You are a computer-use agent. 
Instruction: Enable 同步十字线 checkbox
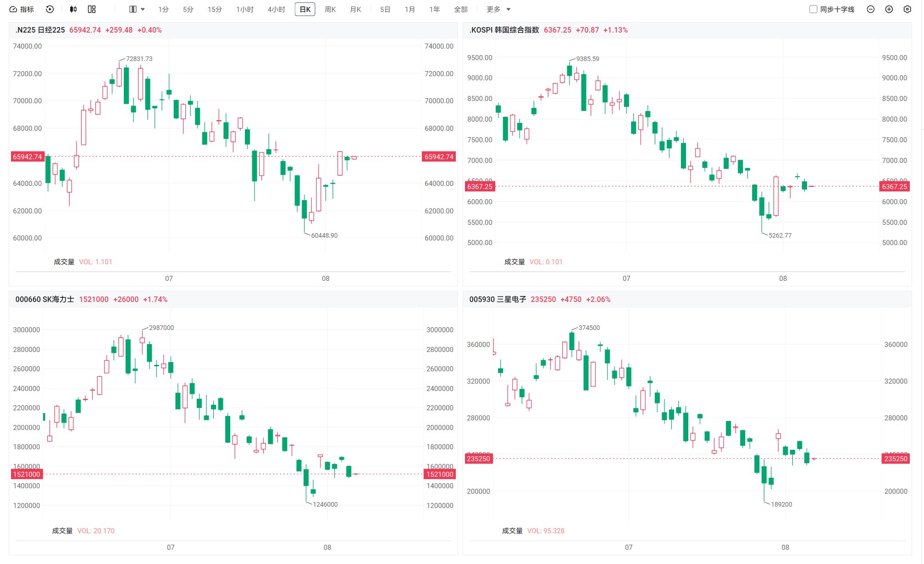813,9
